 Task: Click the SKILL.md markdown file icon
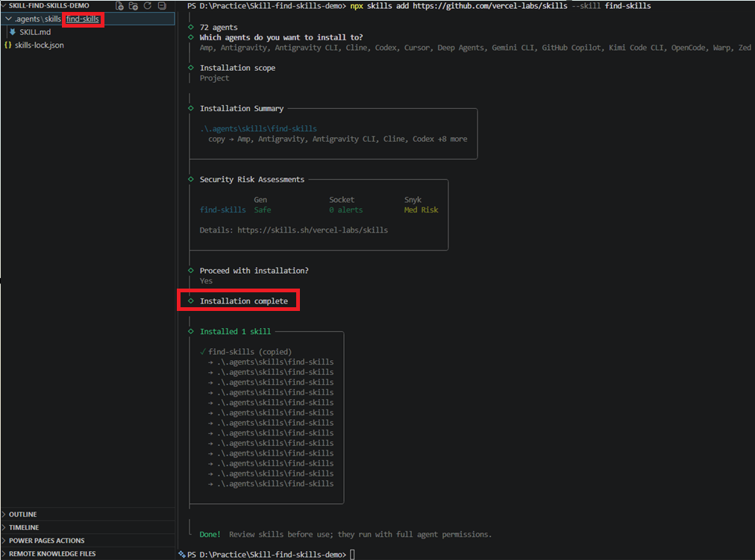pos(13,32)
